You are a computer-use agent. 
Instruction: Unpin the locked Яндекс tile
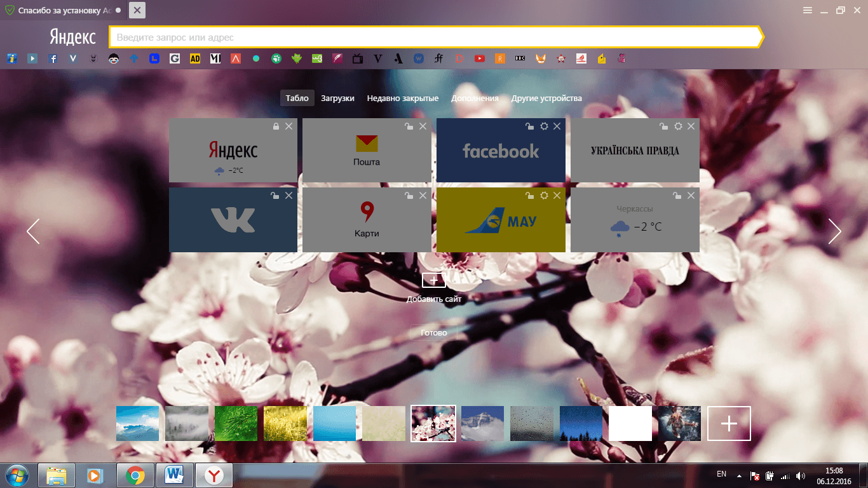(x=276, y=126)
